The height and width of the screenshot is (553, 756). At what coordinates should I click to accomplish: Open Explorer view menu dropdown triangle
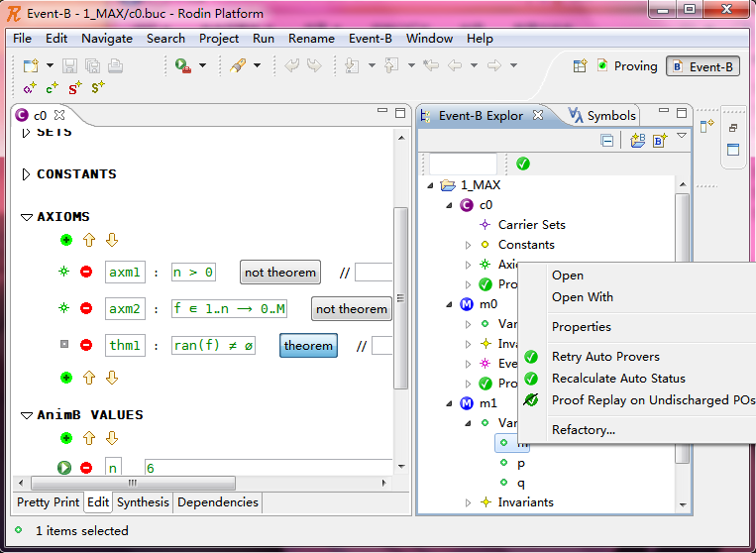point(682,136)
